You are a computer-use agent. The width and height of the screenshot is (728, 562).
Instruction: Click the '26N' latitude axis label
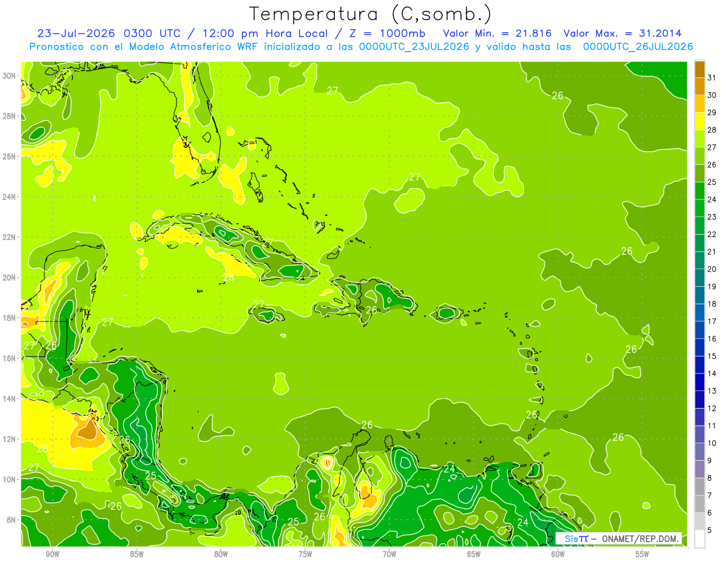click(10, 156)
